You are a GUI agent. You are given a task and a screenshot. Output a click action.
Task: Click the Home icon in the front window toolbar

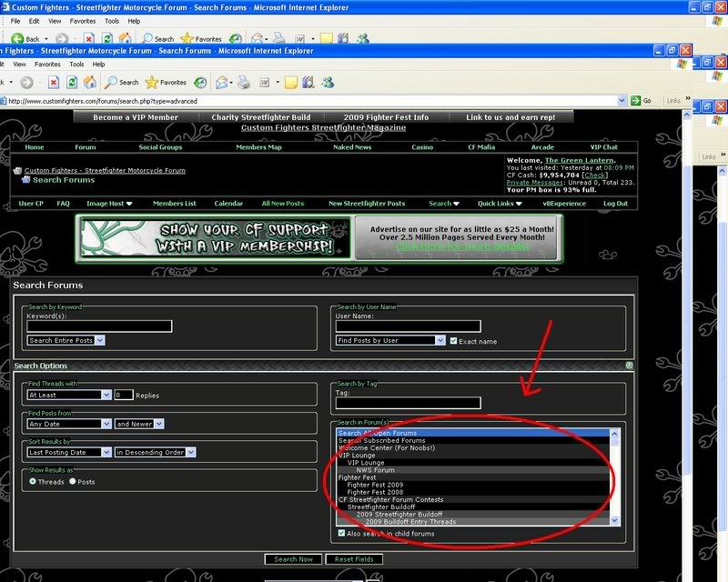90,83
